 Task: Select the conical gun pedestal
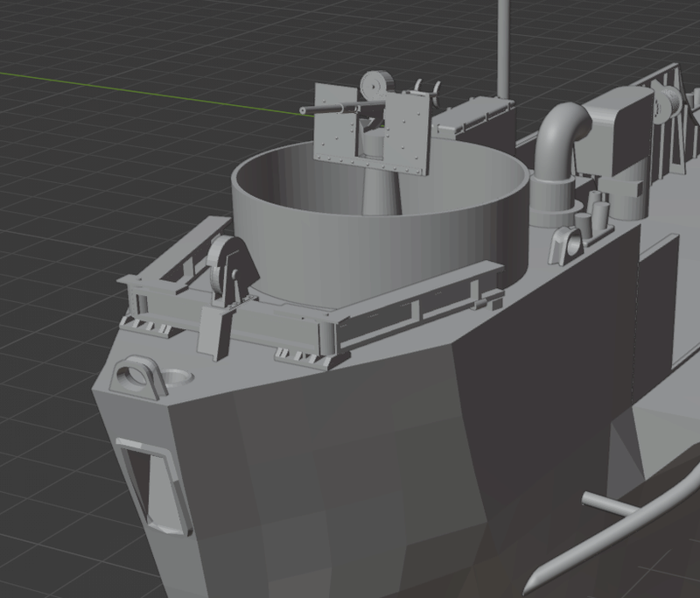381,192
